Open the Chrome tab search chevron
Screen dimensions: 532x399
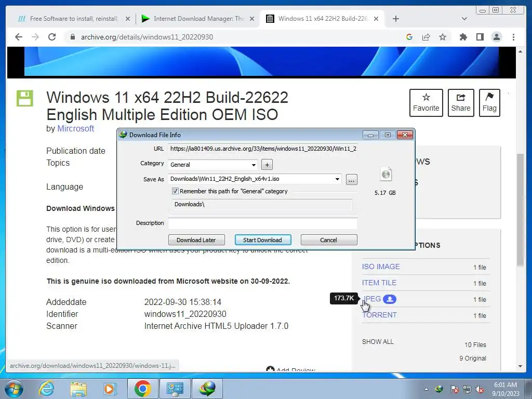coord(464,19)
